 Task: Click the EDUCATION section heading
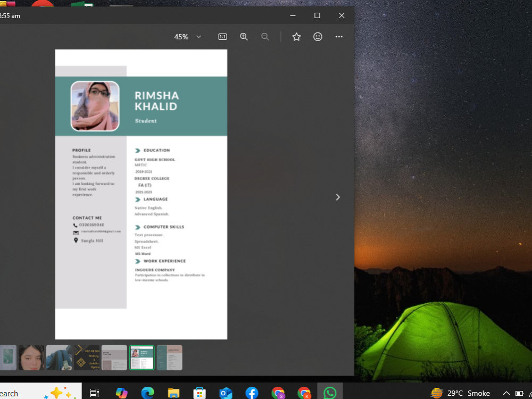tap(156, 151)
